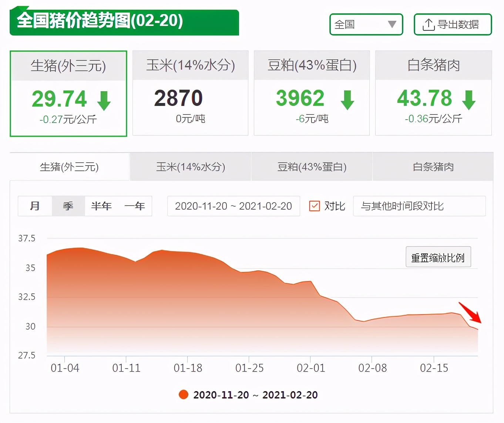Select the 玉米(14%水分) price card
The image size is (504, 423).
190,93
